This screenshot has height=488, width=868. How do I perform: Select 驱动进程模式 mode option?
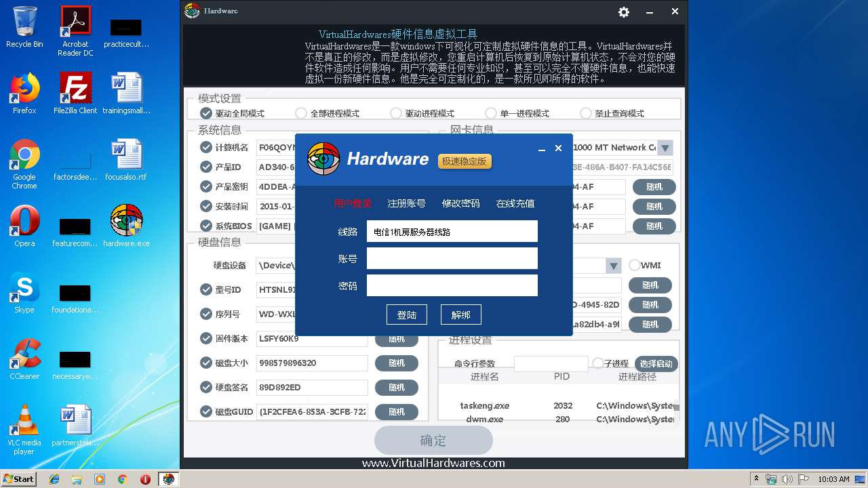tap(422, 113)
